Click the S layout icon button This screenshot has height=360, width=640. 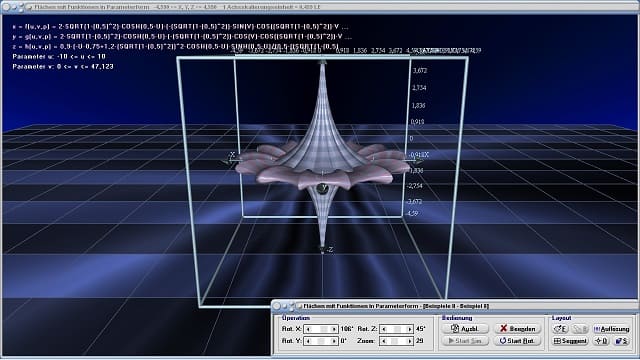pos(621,340)
